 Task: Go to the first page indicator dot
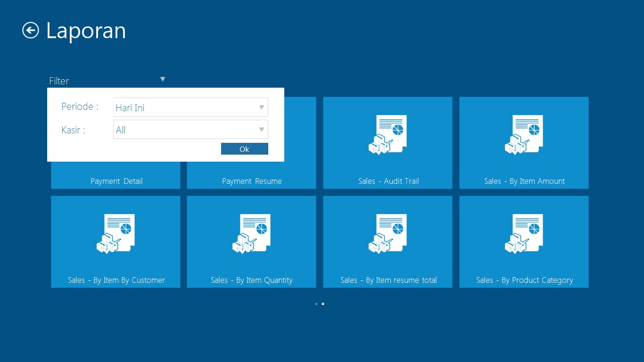pyautogui.click(x=316, y=304)
